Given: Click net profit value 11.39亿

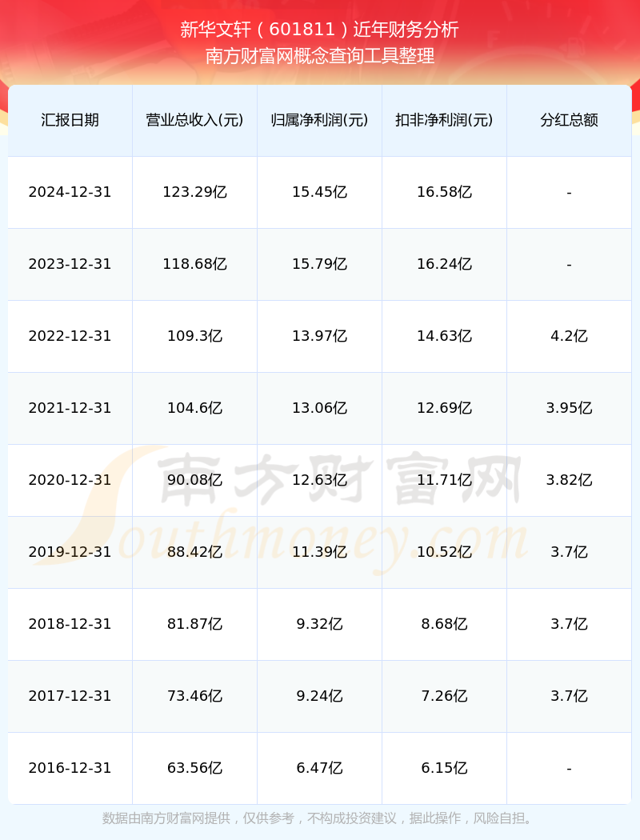Looking at the screenshot, I should (x=320, y=552).
